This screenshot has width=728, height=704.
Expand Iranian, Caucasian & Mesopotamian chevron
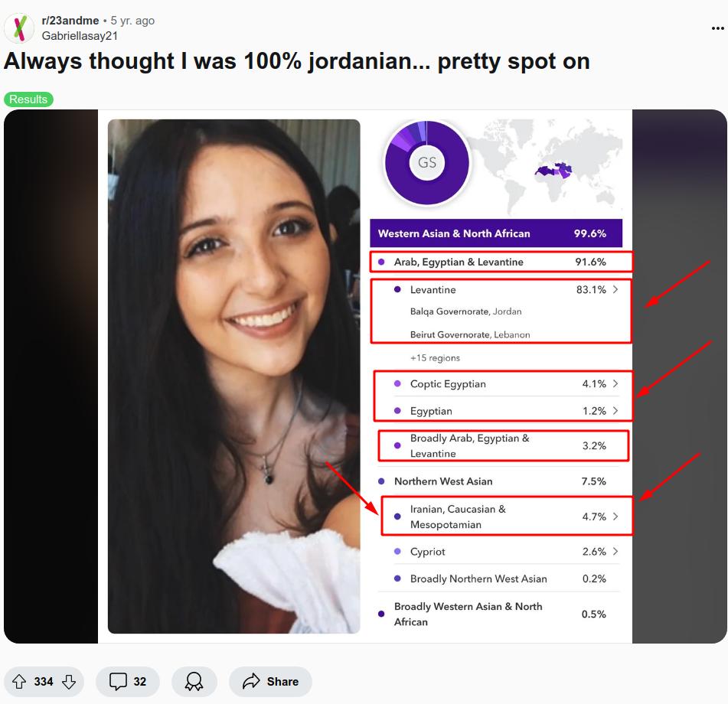coord(615,517)
